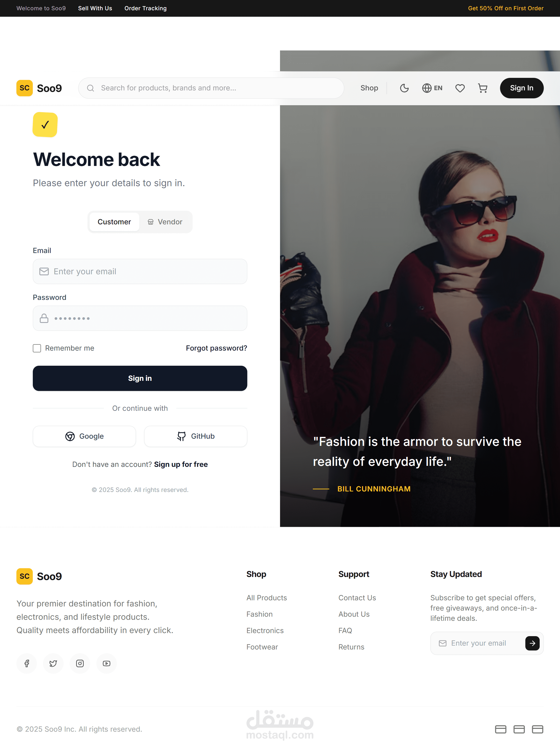Click the Order Tracking top link
Screen dimensions: 560x756
click(x=146, y=8)
